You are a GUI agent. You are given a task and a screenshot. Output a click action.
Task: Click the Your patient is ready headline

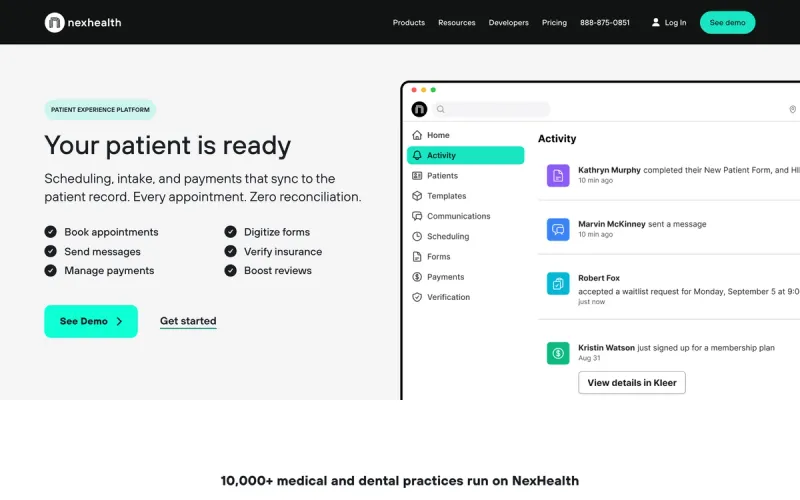(167, 145)
